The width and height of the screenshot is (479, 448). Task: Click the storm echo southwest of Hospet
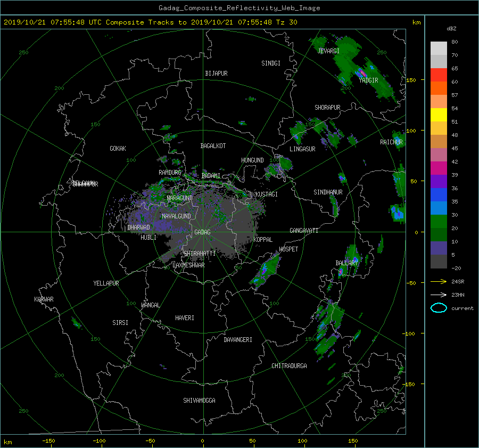pyautogui.click(x=265, y=271)
